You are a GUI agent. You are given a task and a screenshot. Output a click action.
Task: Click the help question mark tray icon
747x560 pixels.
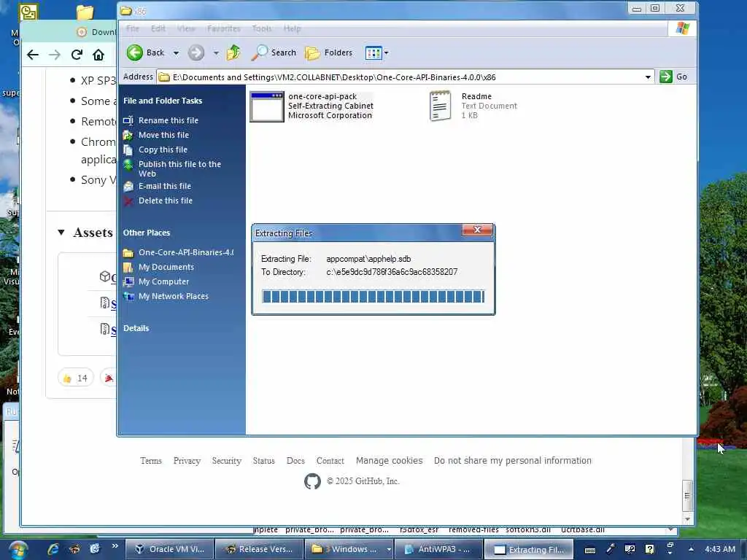coord(650,549)
